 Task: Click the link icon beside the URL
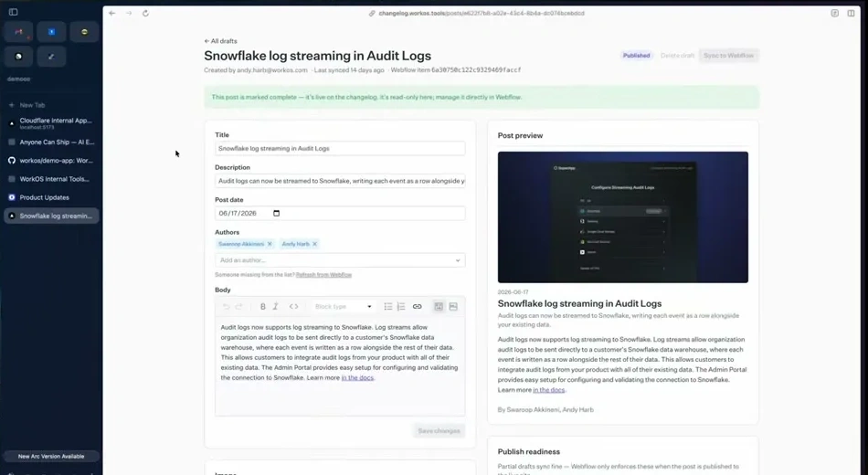click(372, 14)
